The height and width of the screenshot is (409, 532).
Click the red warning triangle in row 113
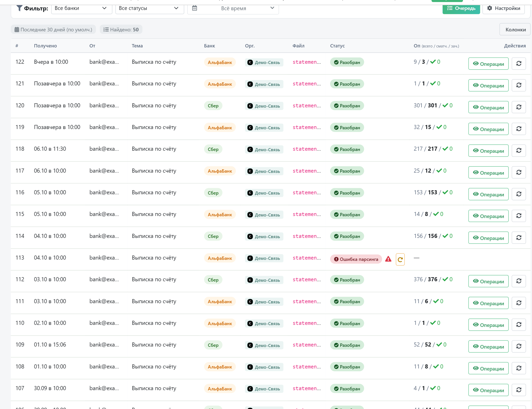click(x=388, y=259)
